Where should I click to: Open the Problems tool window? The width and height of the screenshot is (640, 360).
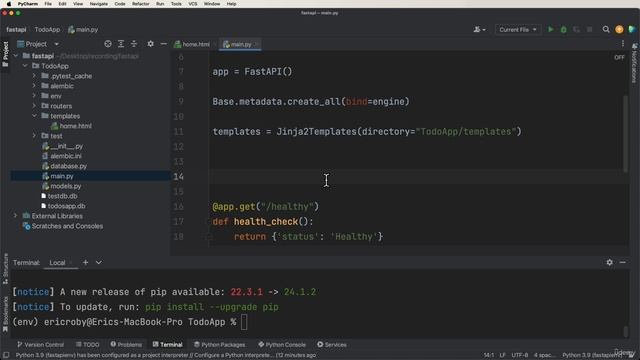tap(126, 344)
